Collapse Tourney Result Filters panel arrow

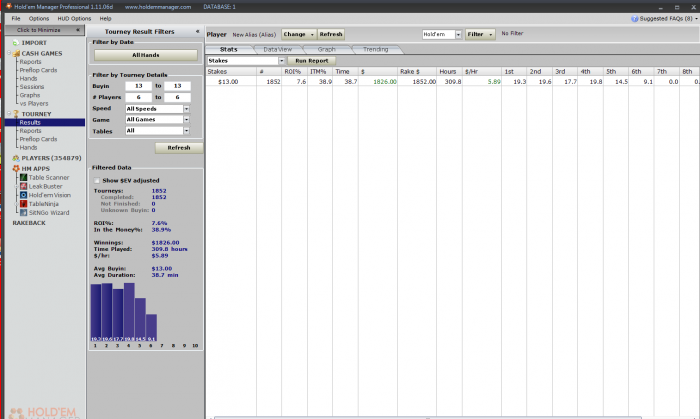pyautogui.click(x=197, y=31)
